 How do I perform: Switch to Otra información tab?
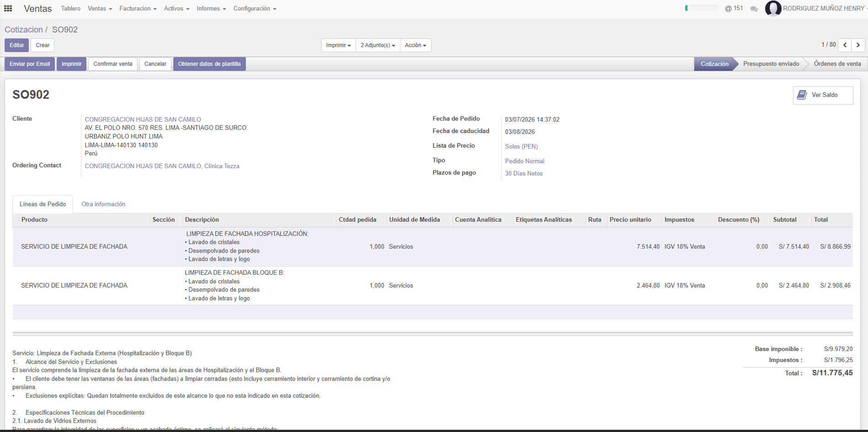[103, 204]
